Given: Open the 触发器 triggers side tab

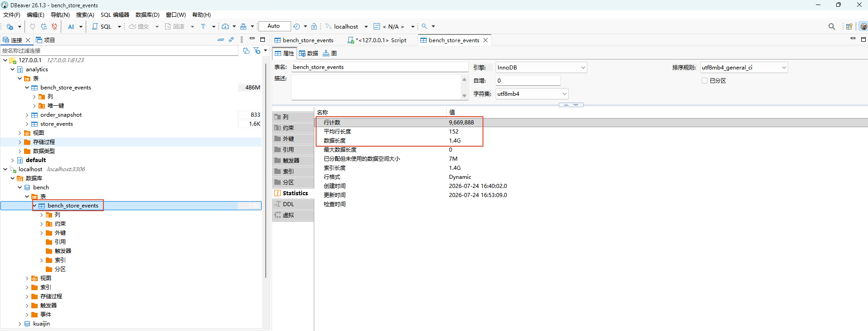Looking at the screenshot, I should click(293, 160).
